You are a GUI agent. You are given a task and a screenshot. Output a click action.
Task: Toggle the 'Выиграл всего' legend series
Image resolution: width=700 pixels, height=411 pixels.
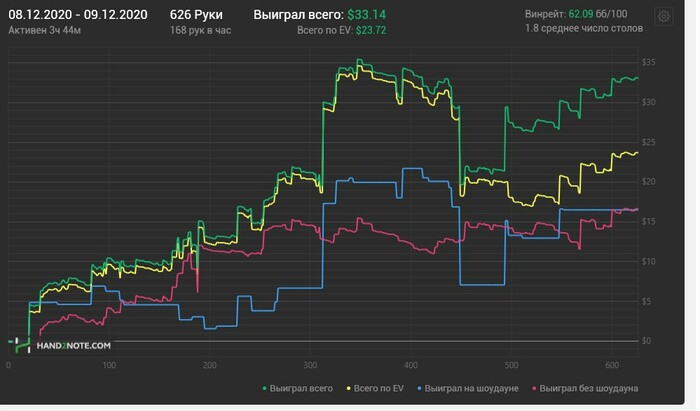(x=298, y=387)
